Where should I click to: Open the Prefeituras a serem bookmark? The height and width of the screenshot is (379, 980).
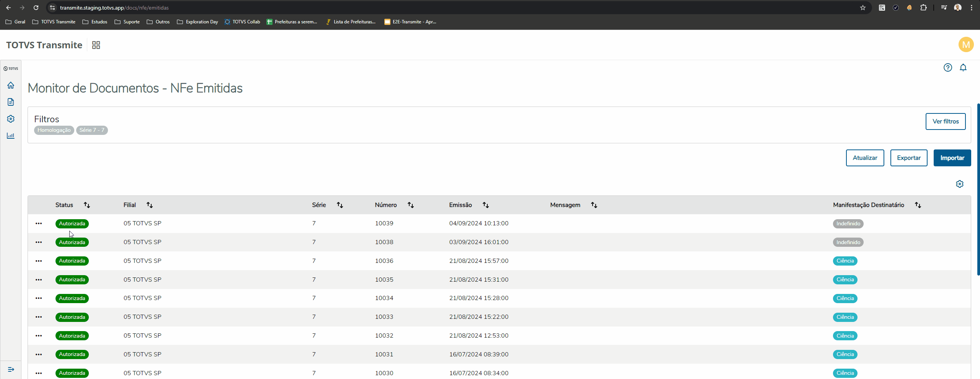tap(292, 22)
